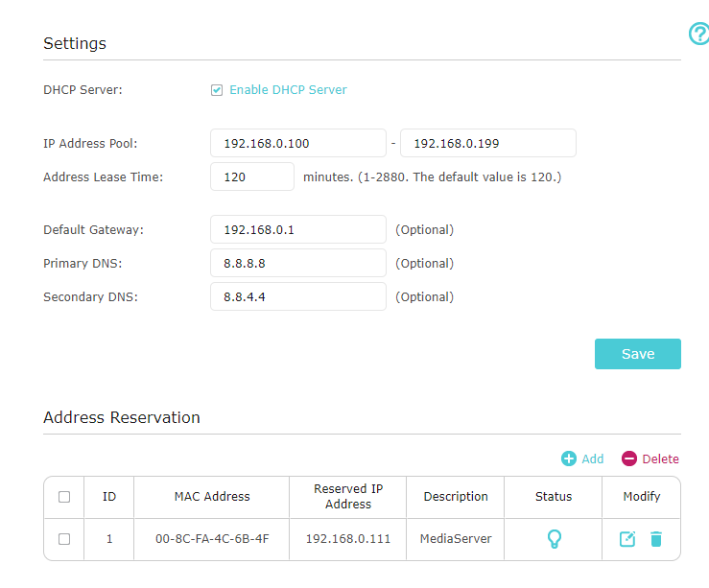The height and width of the screenshot is (588, 709).
Task: Save the DHCP settings
Action: point(638,354)
